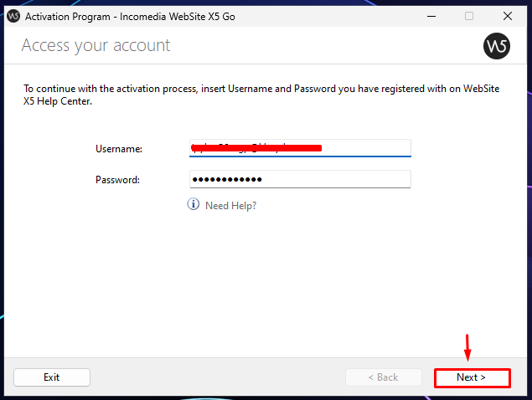The height and width of the screenshot is (400, 532).
Task: Click the Access your account heading
Action: [x=96, y=45]
